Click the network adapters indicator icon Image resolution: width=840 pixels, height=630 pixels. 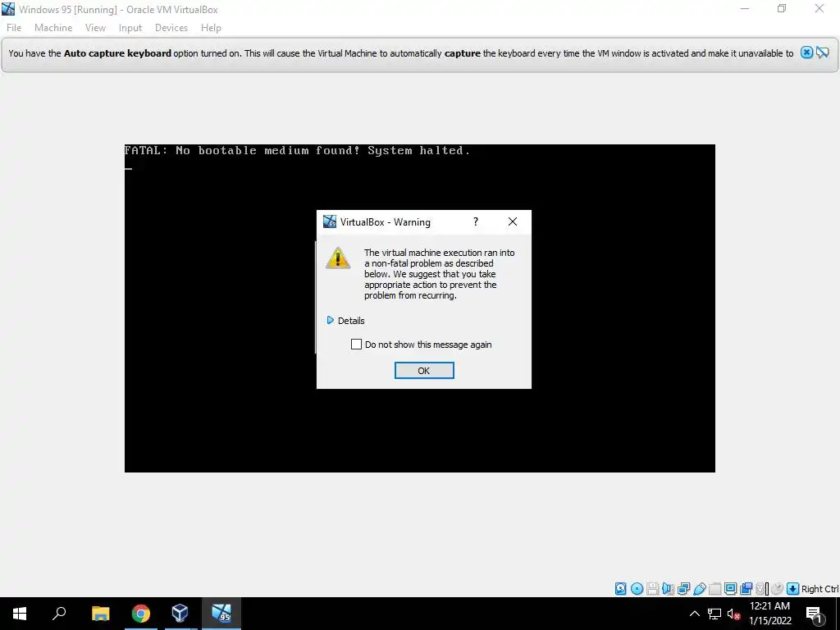click(x=683, y=589)
